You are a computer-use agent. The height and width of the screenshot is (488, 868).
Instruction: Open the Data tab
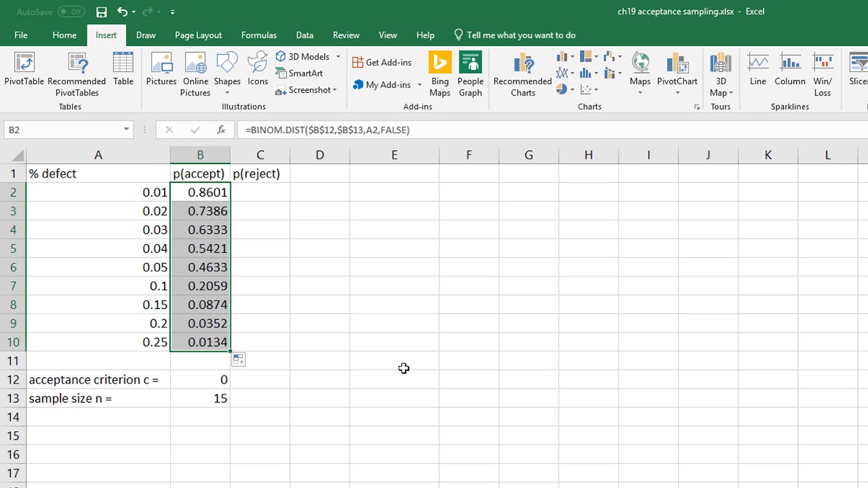(x=304, y=35)
